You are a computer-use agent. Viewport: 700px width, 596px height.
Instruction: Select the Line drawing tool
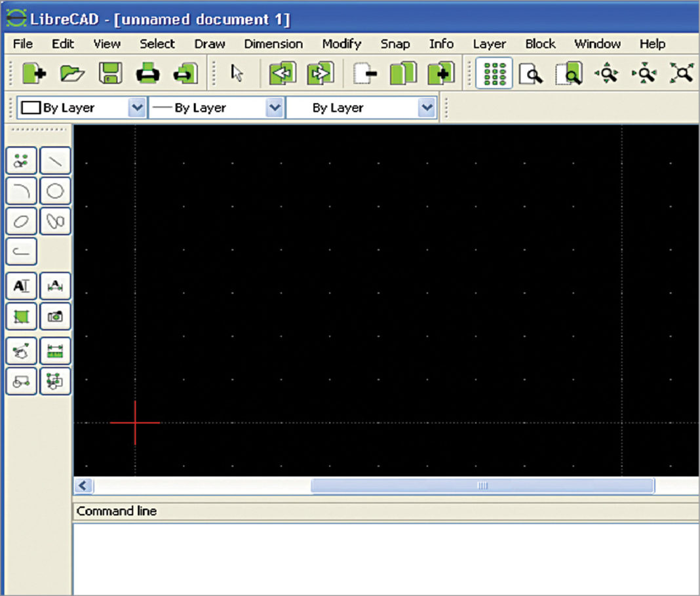55,161
